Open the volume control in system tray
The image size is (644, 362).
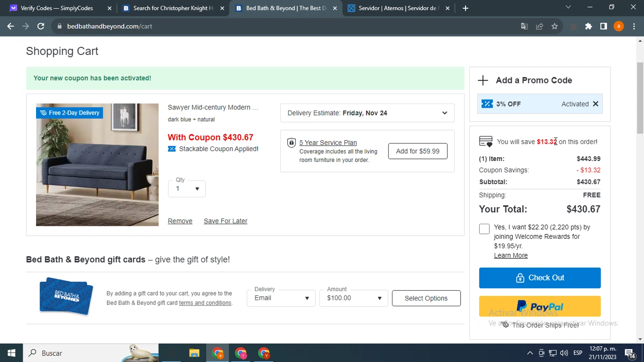point(564,353)
